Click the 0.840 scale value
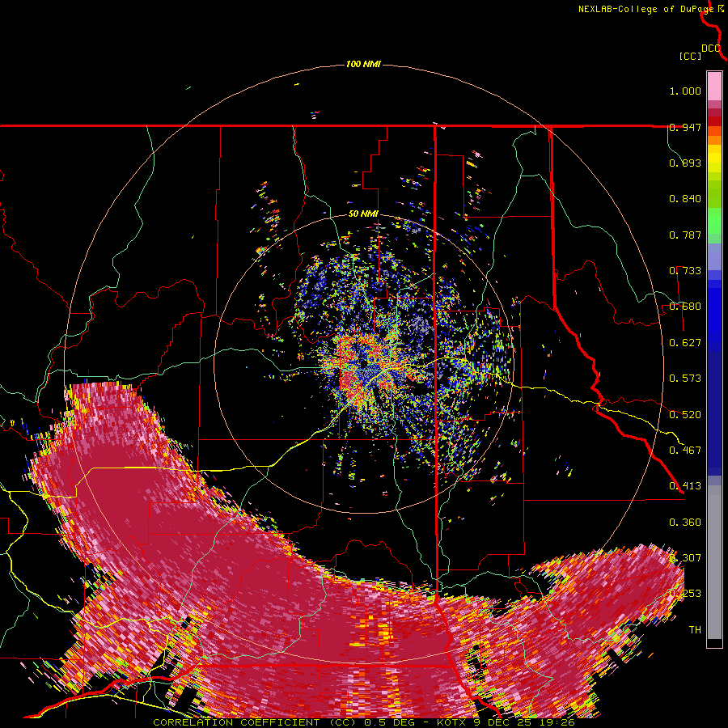 click(x=685, y=199)
